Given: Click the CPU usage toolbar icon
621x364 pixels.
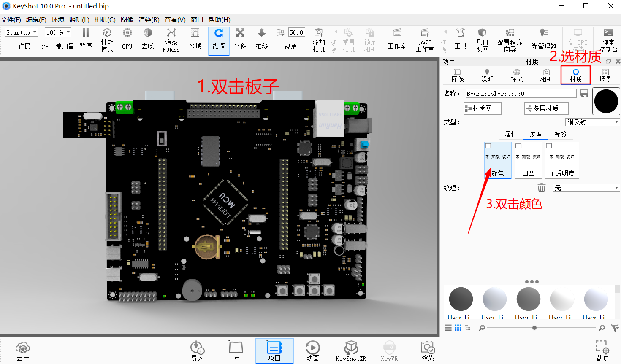Looking at the screenshot, I should point(57,46).
